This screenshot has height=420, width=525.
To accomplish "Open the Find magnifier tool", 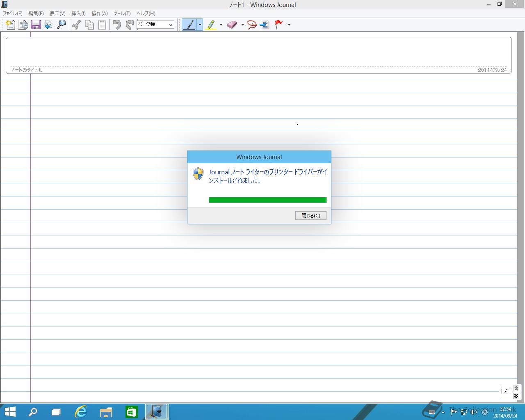I will [62, 25].
